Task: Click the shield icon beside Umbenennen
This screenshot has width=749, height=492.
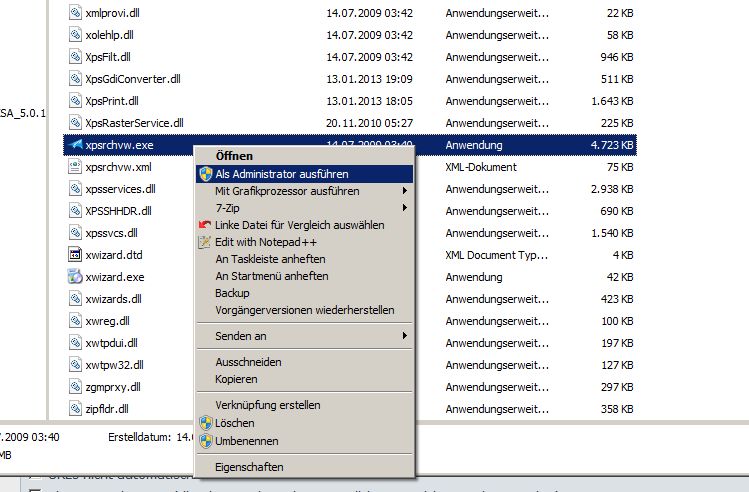Action: [x=206, y=441]
